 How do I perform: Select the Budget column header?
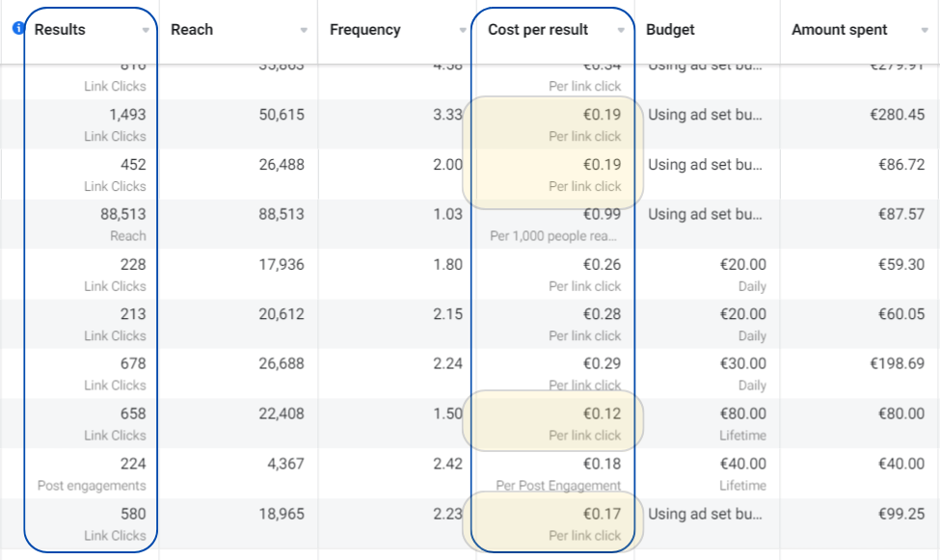pyautogui.click(x=670, y=30)
